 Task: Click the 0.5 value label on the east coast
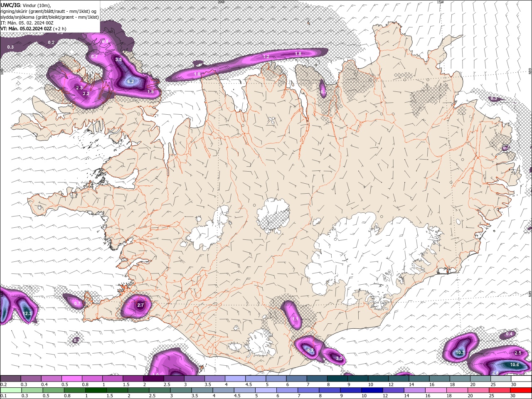point(506,148)
